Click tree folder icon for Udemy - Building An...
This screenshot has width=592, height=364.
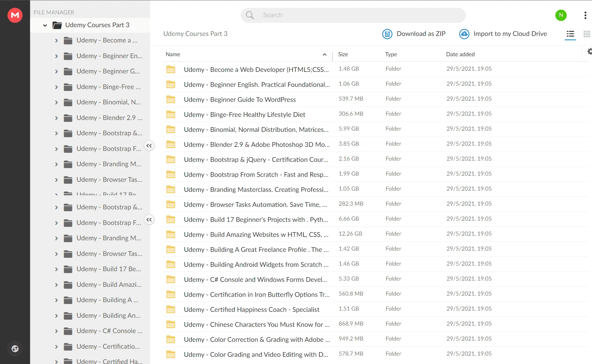tap(68, 316)
